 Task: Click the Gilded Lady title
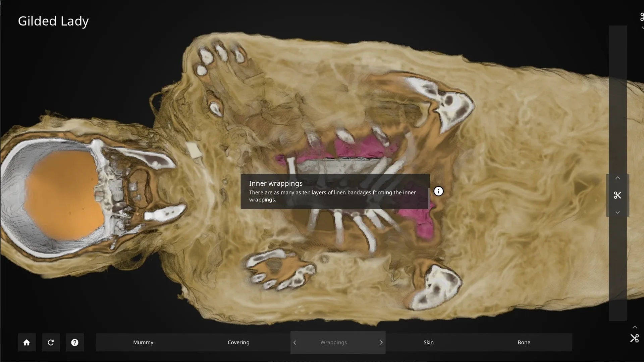(x=53, y=21)
